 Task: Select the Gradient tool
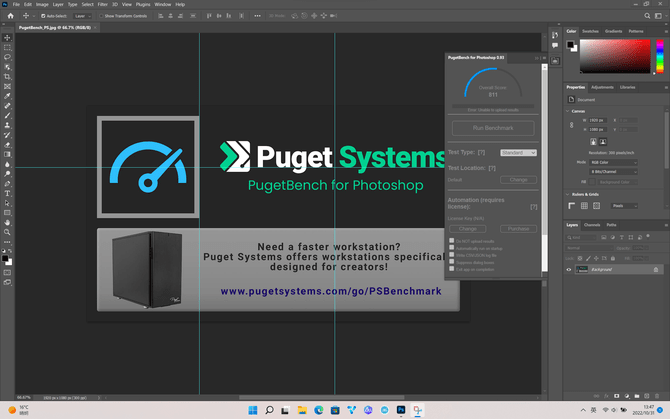tap(7, 155)
